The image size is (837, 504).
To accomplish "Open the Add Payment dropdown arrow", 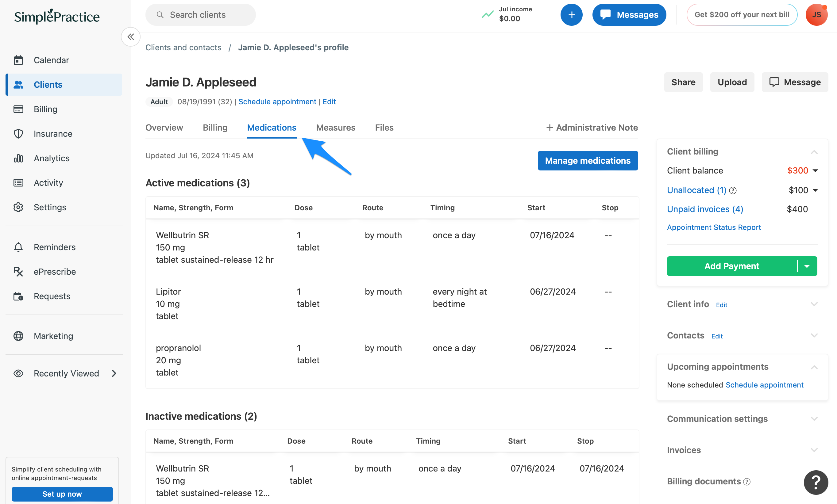I will pyautogui.click(x=807, y=266).
